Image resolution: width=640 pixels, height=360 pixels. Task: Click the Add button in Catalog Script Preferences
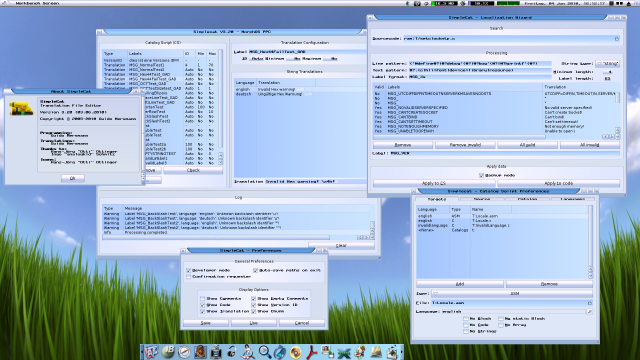[460, 284]
